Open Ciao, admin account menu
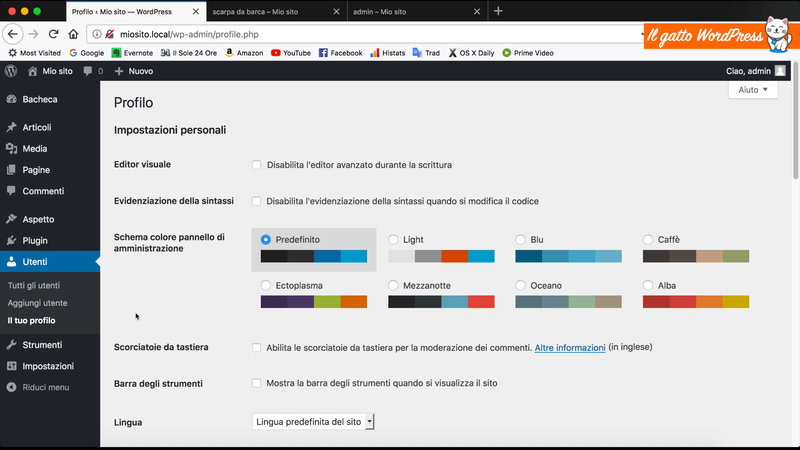Screen dimensions: 800x450 tap(756, 71)
